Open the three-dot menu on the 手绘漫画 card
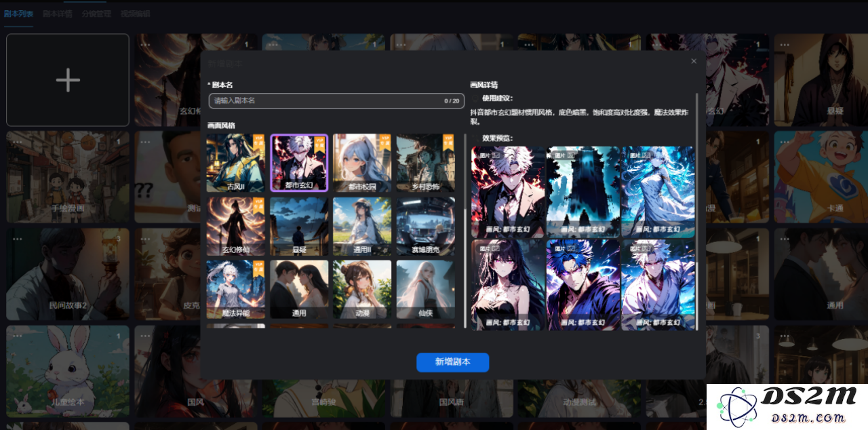Viewport: 868px width, 430px height. 17,143
